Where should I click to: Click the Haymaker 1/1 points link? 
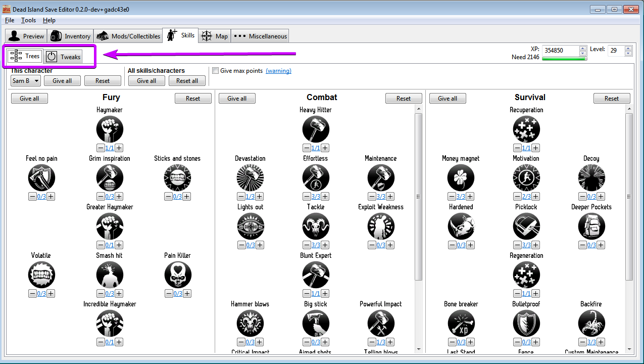(110, 148)
